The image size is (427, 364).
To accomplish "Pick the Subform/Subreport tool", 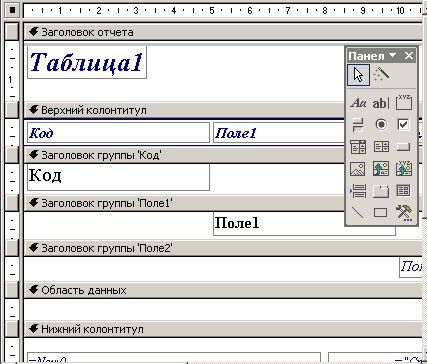I will [404, 191].
